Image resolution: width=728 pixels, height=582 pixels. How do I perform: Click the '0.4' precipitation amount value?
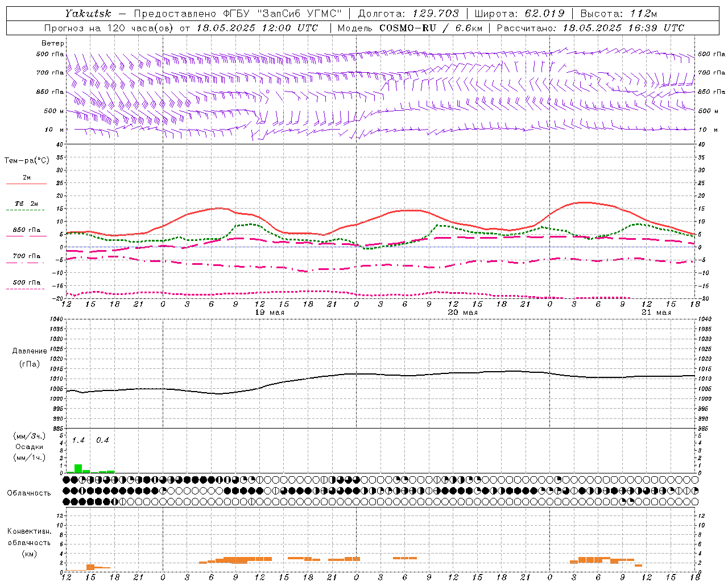[102, 440]
